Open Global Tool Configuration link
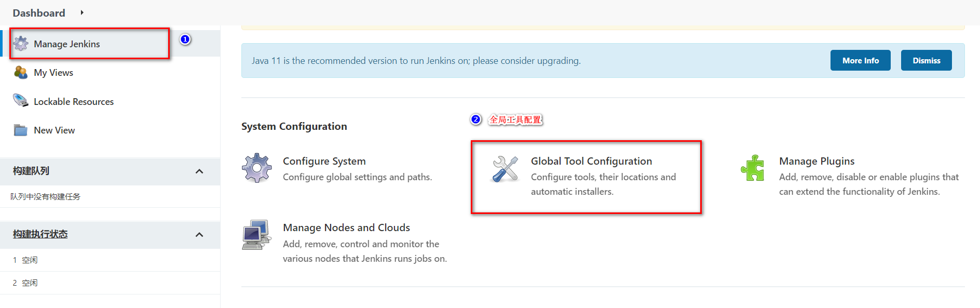The width and height of the screenshot is (980, 308). pos(591,161)
